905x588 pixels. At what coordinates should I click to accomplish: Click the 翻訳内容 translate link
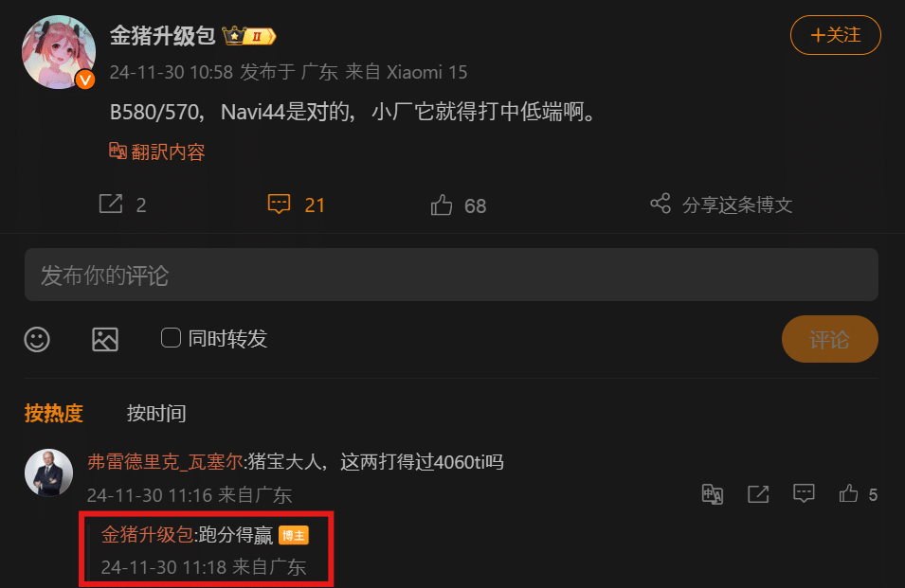(157, 151)
